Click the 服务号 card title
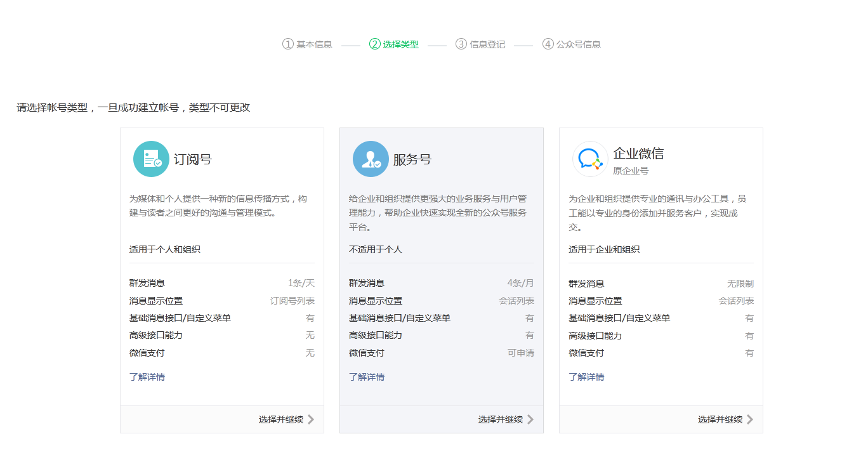868x474 pixels. 412,159
